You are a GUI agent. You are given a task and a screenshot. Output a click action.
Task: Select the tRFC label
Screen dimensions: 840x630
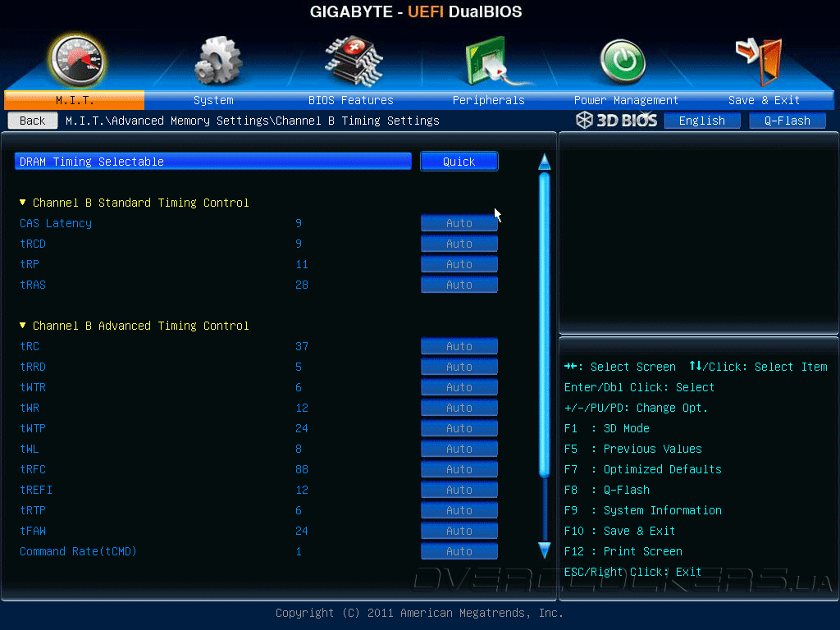click(x=33, y=468)
